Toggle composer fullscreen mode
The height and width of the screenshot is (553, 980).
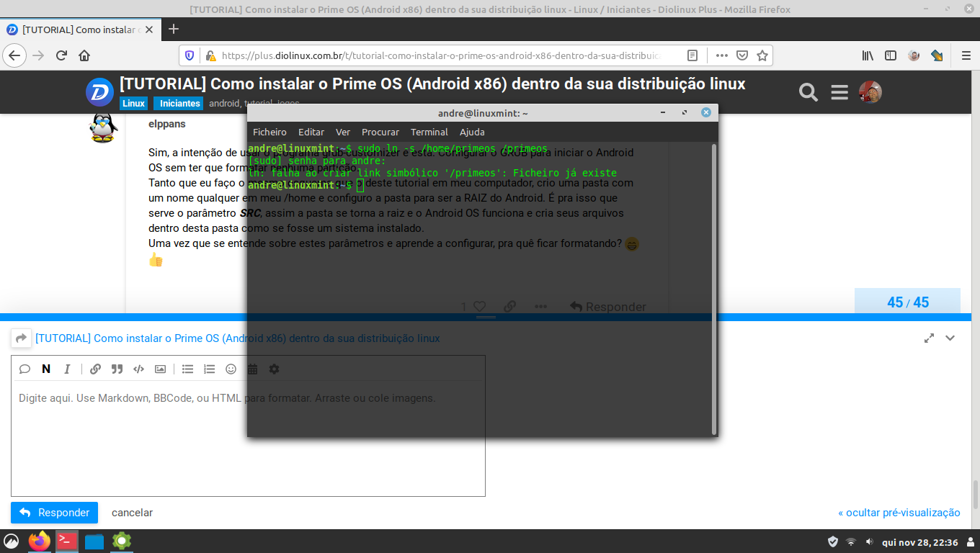tap(929, 338)
